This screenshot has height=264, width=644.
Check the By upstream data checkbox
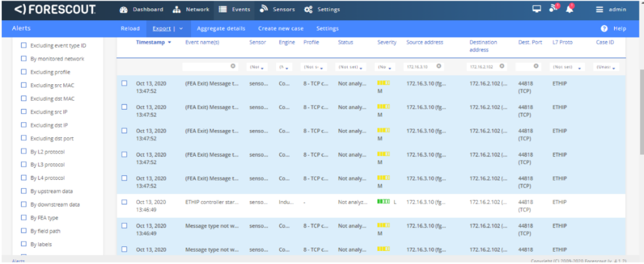(x=23, y=191)
